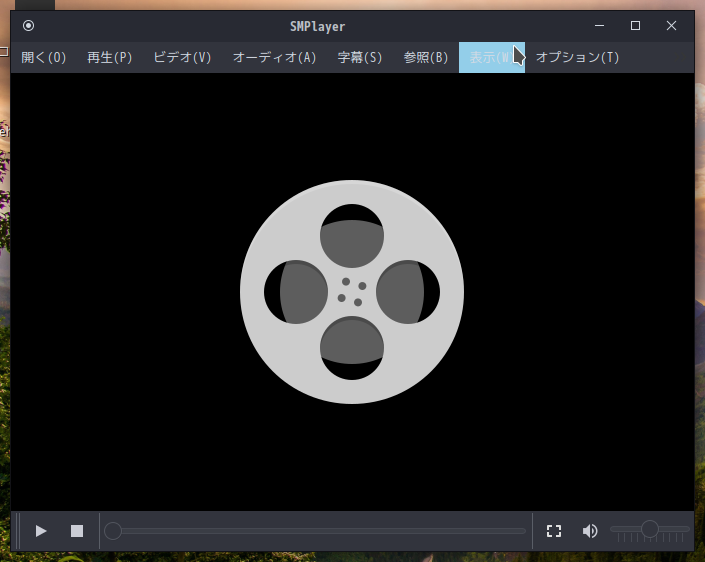Open the 字幕(S) menu
This screenshot has height=562, width=705.
[x=360, y=58]
